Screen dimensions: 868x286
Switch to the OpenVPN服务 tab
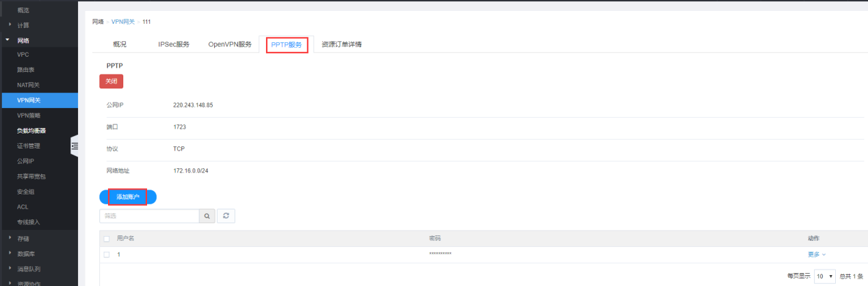click(x=230, y=44)
